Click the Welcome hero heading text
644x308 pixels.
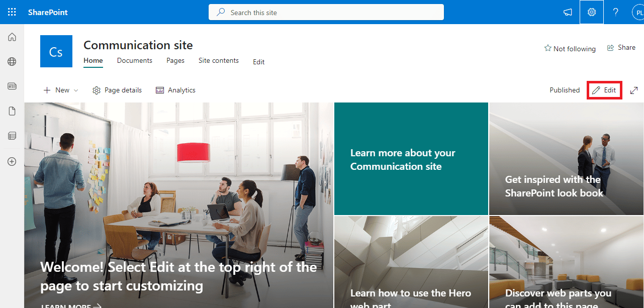(x=178, y=276)
